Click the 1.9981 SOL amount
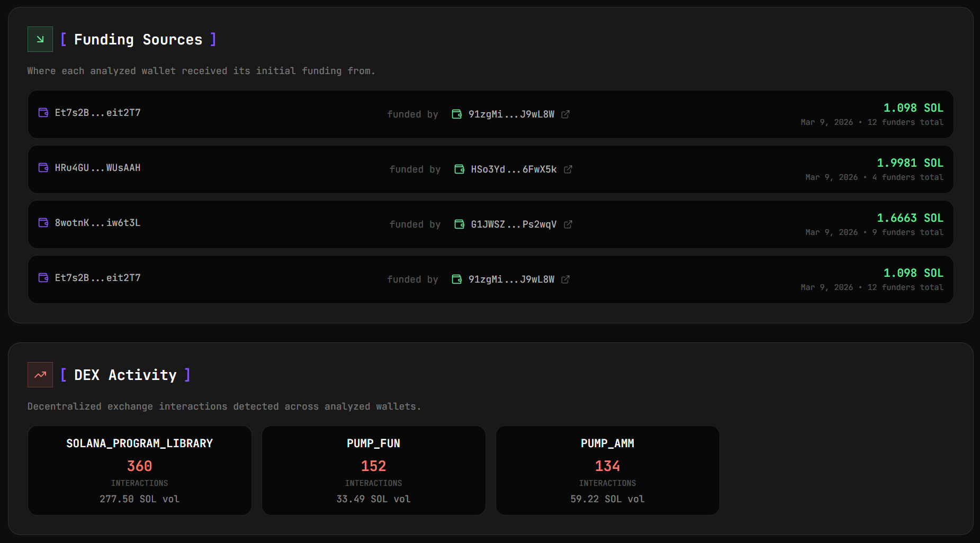 tap(909, 162)
